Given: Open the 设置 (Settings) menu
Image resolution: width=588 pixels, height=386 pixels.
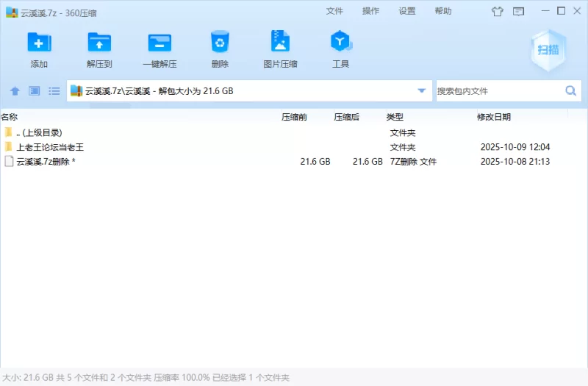Looking at the screenshot, I should (407, 11).
